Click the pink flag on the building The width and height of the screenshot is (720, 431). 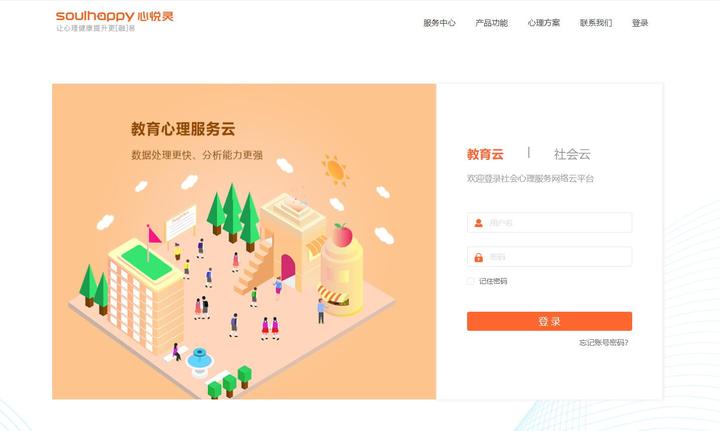(x=153, y=235)
